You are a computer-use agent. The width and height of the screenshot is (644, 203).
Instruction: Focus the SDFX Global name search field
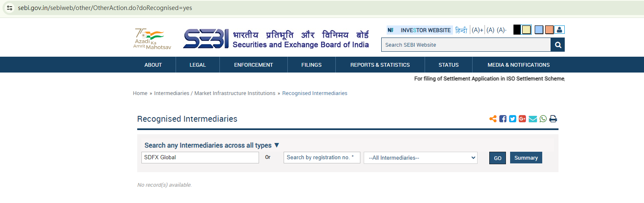[x=200, y=158]
